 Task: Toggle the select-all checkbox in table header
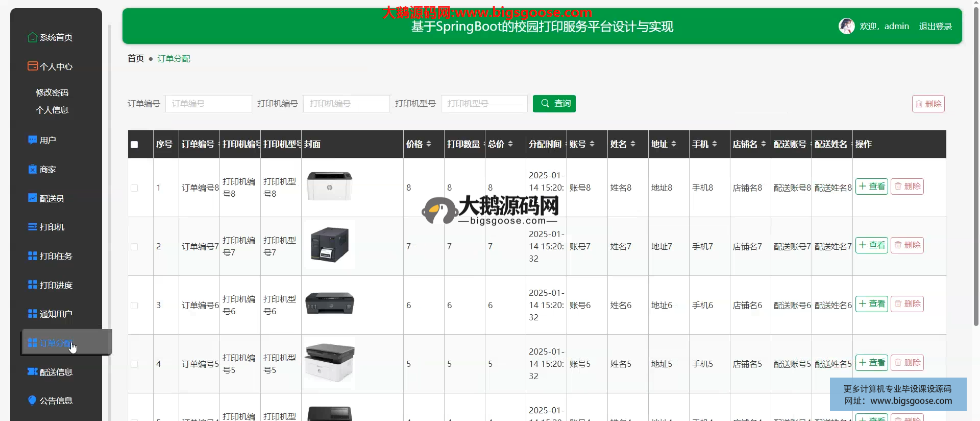click(x=134, y=145)
